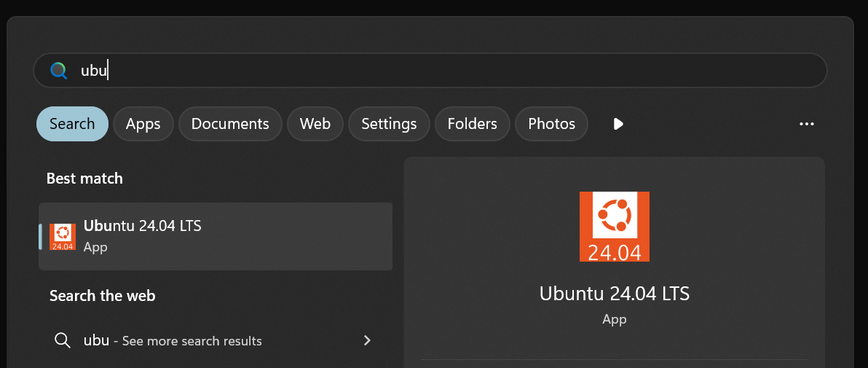Open the three-dot options menu
Image resolution: width=868 pixels, height=368 pixels.
tap(806, 124)
